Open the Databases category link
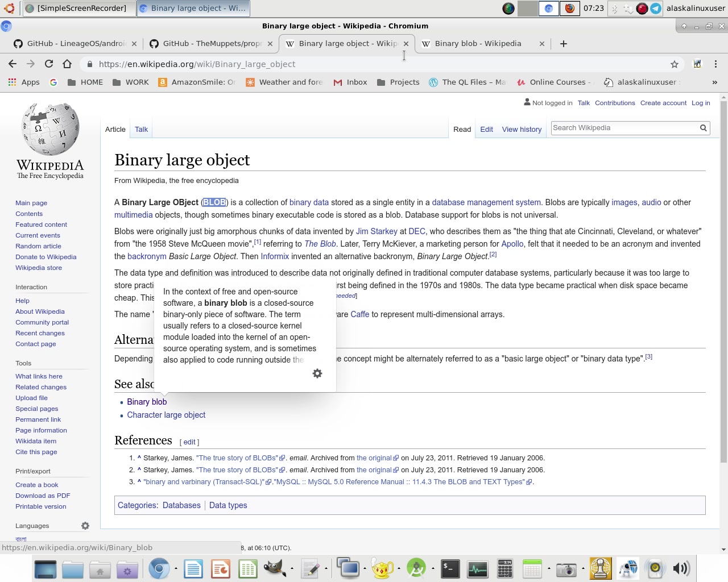This screenshot has width=728, height=582. point(181,505)
